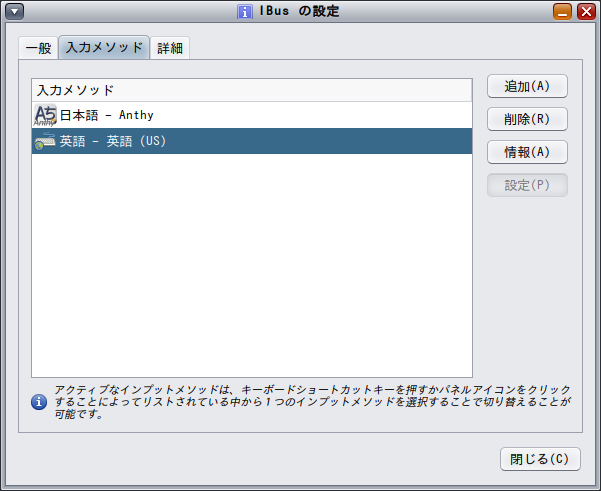Minimize the IBus settings window

pos(562,11)
